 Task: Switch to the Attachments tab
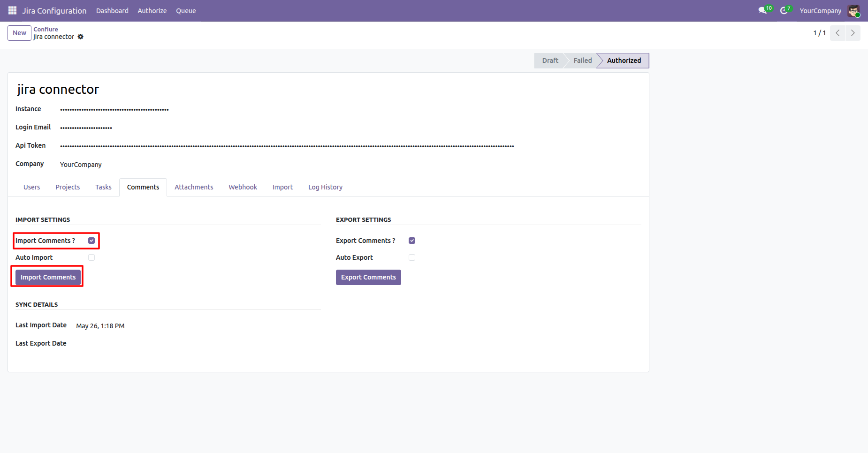194,187
